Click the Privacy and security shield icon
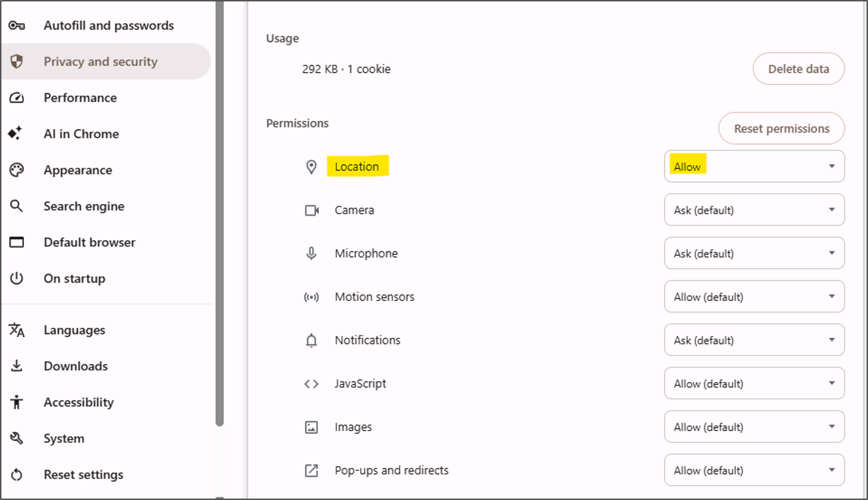The width and height of the screenshot is (868, 500). coord(17,61)
